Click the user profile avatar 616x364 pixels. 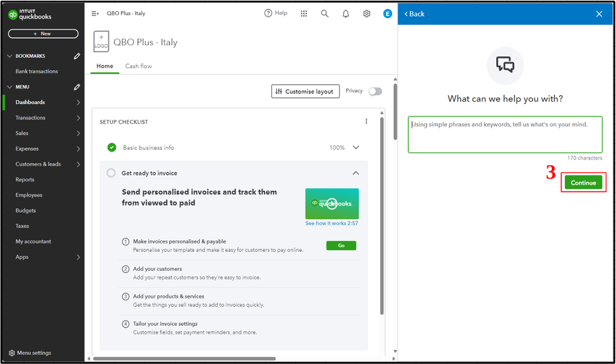click(387, 14)
